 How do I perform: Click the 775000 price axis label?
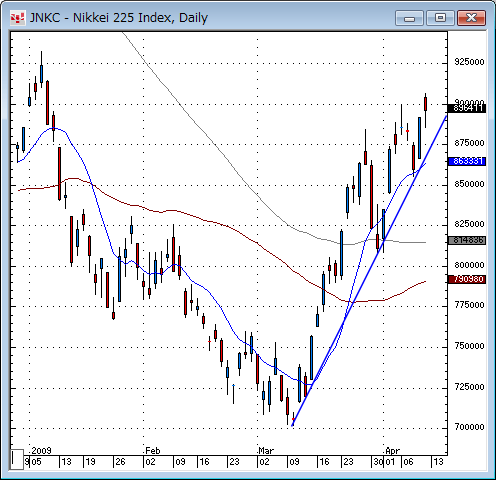469,305
